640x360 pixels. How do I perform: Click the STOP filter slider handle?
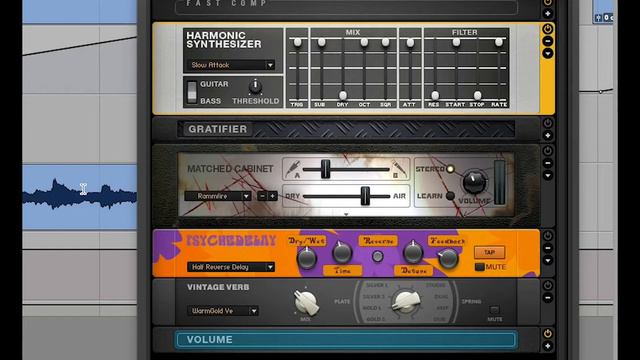(477, 96)
